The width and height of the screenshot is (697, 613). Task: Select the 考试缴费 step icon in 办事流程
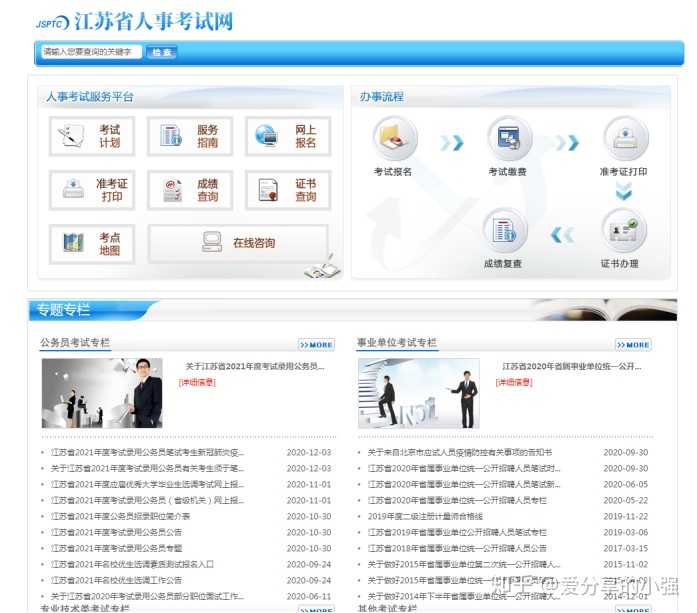click(x=509, y=138)
